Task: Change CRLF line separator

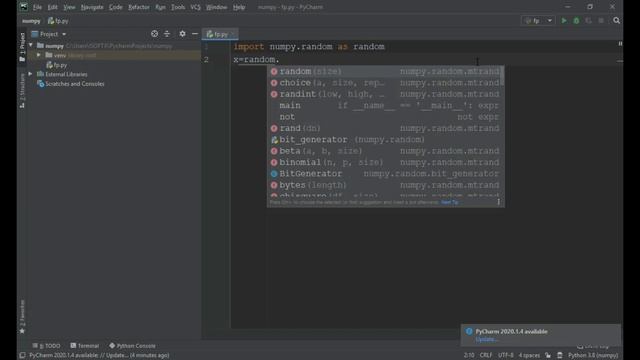Action: (486, 356)
